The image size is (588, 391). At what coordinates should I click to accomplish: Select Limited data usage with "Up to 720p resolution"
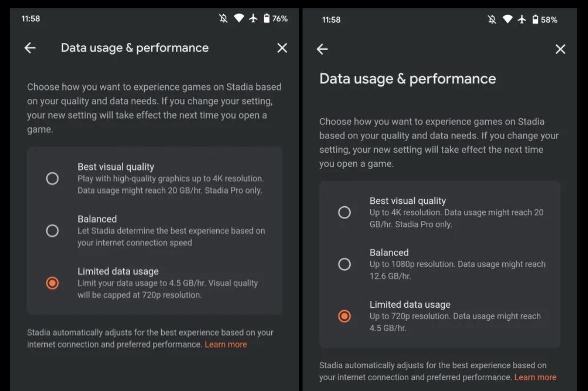[344, 316]
